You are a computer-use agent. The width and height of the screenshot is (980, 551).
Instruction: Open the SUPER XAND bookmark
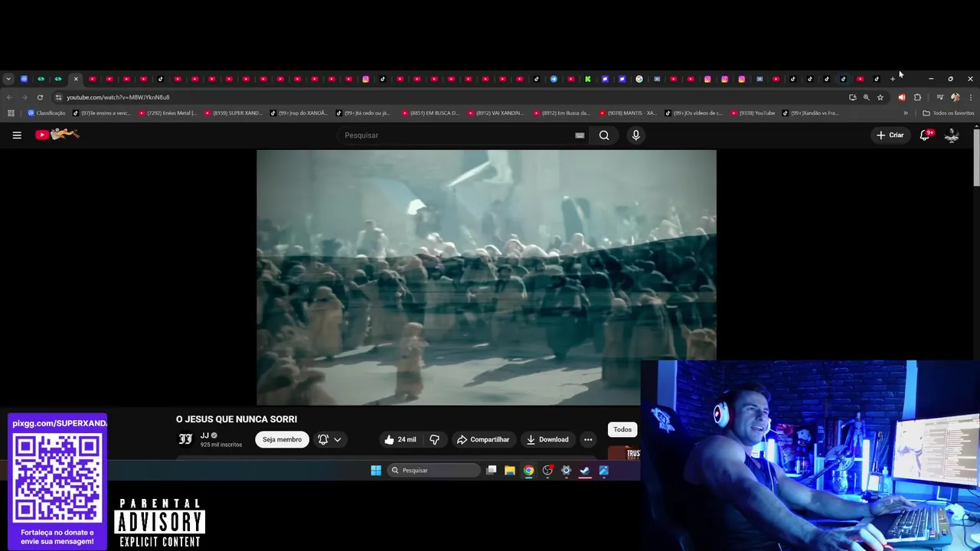pyautogui.click(x=233, y=113)
